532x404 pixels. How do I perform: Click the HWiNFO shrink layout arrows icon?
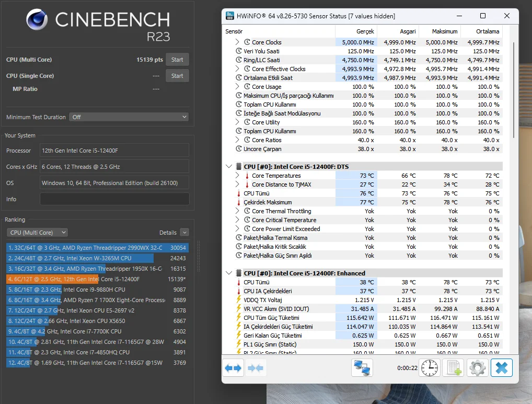(256, 368)
